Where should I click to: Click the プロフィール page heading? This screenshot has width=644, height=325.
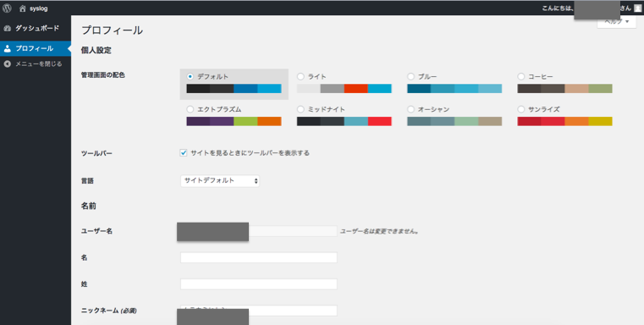coord(112,30)
